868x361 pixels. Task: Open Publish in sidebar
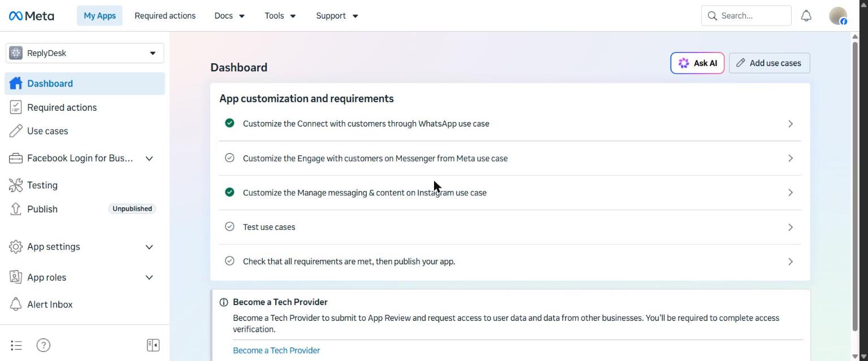point(85,209)
